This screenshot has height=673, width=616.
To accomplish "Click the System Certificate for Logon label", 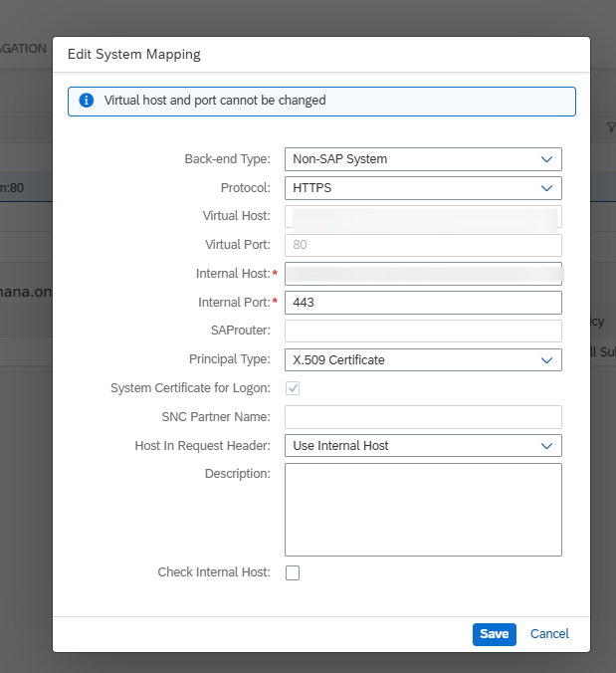I will 190,388.
